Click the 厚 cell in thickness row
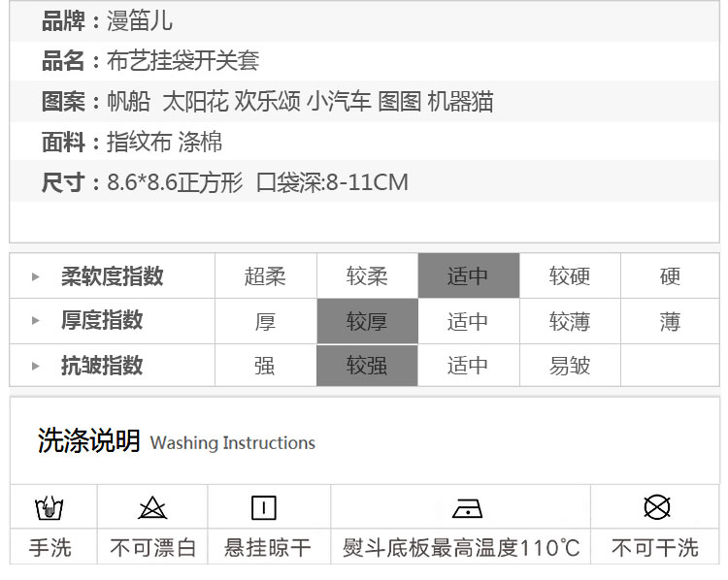 coord(266,321)
